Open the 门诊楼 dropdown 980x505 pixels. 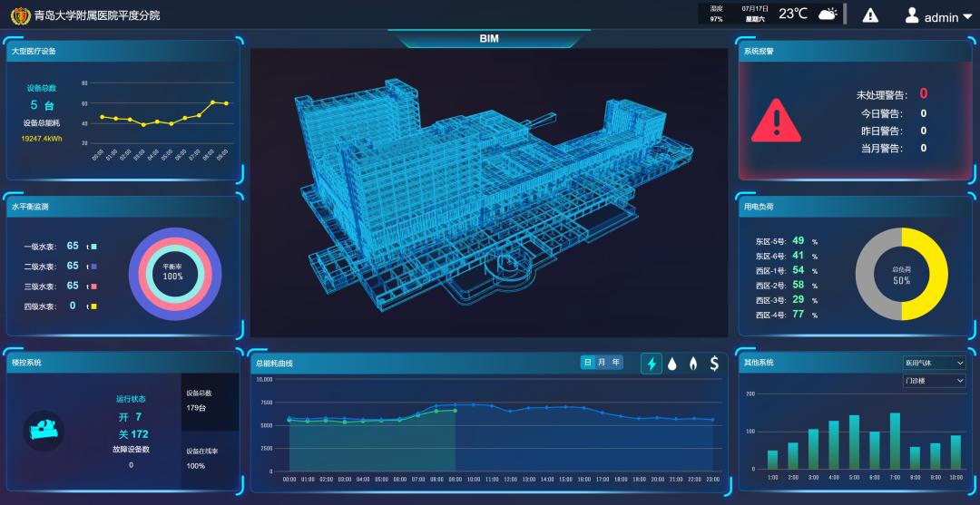click(934, 380)
